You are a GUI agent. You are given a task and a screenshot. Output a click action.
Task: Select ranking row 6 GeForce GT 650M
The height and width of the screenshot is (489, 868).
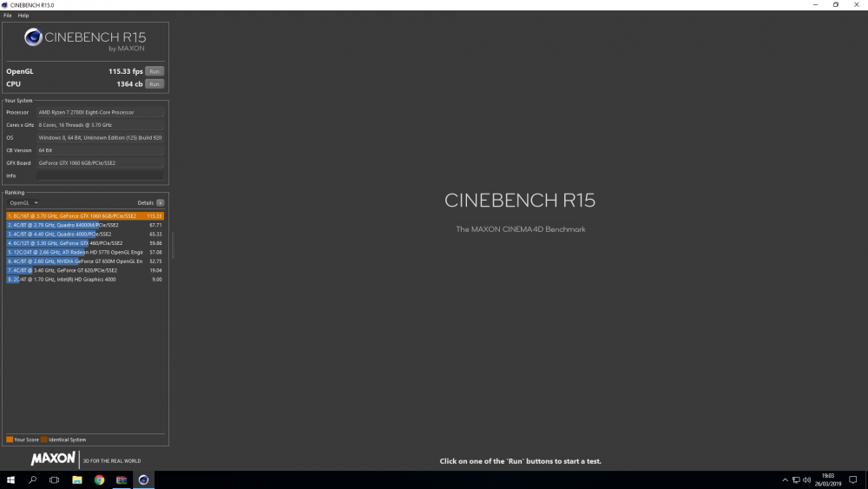click(x=85, y=261)
